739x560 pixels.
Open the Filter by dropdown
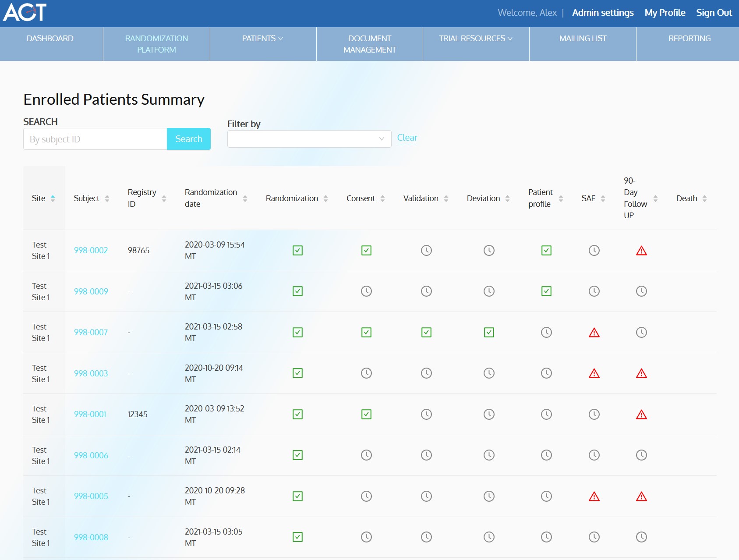coord(309,139)
